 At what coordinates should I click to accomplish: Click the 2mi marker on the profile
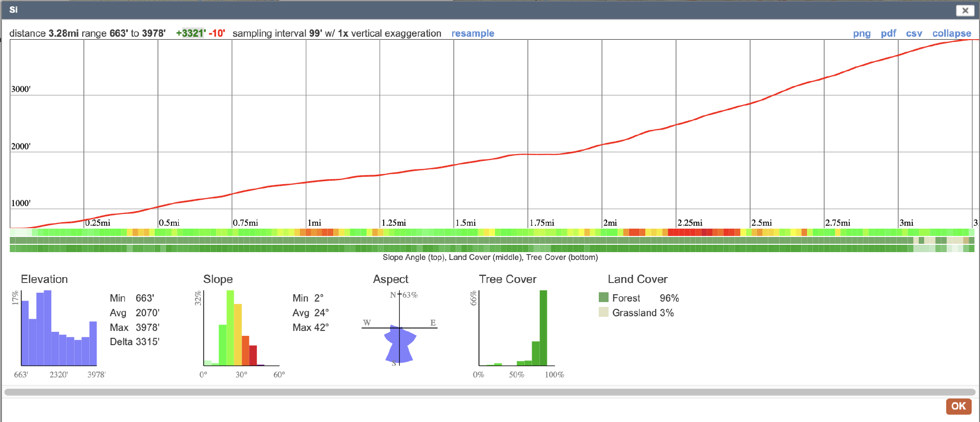click(x=610, y=223)
